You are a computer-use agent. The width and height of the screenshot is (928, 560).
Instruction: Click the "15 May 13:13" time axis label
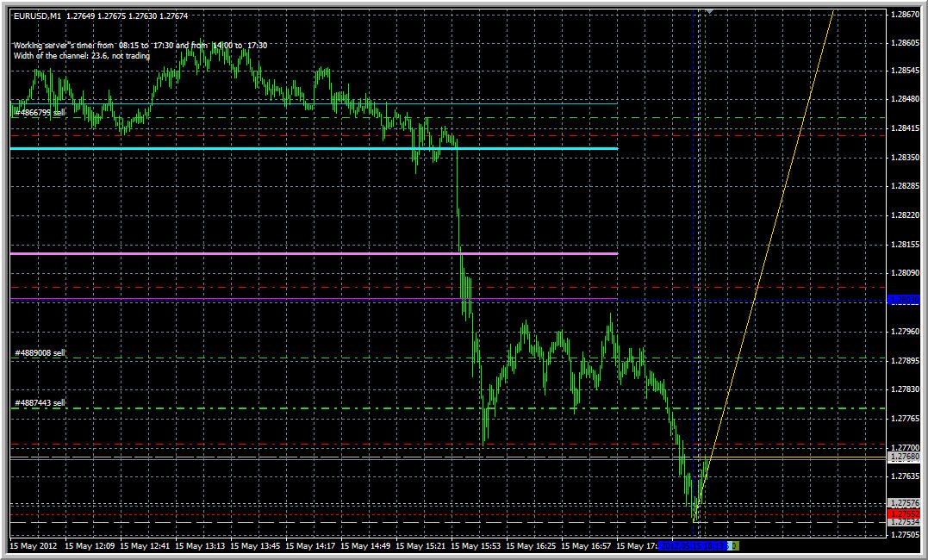pos(200,546)
